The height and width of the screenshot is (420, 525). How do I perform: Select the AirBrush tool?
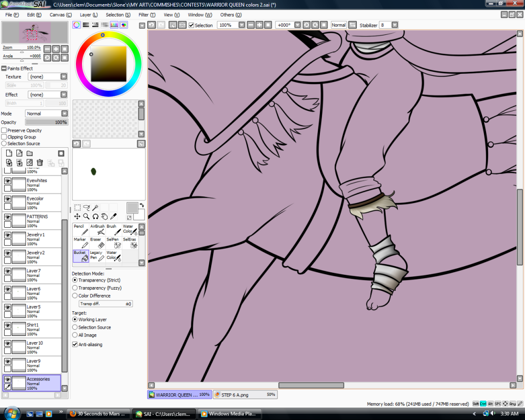[97, 230]
